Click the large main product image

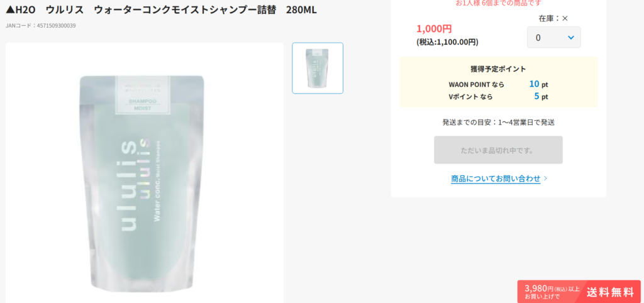tap(145, 173)
